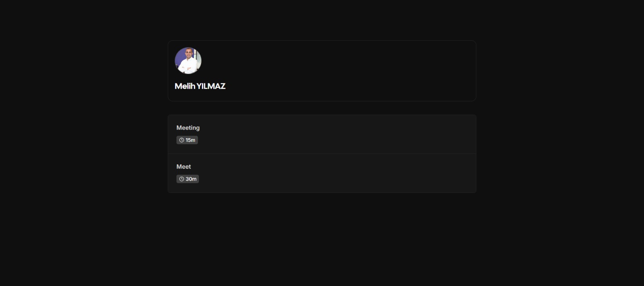Click the word Melih in the heading
The image size is (644, 286).
[185, 86]
